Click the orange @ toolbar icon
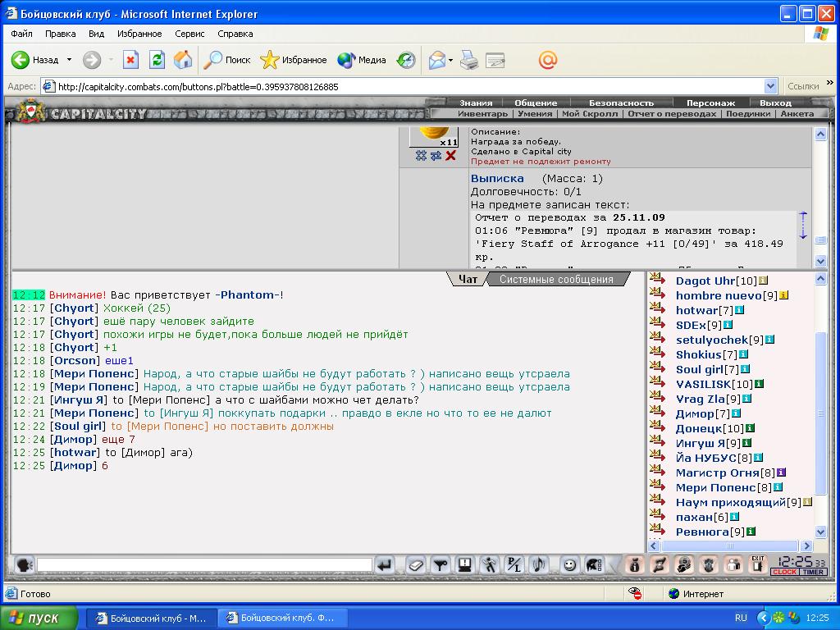This screenshot has width=840, height=630. point(547,60)
